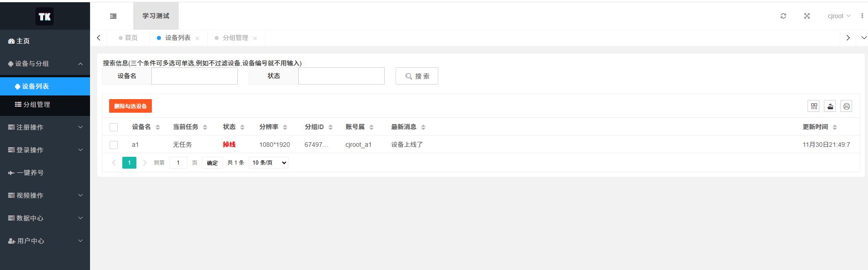This screenshot has height=270, width=868.
Task: Open the more options vertical dots
Action: coord(862,16)
